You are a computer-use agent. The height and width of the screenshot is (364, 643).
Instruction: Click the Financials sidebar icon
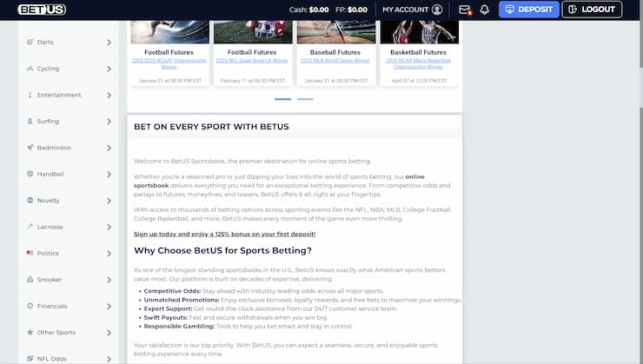pos(30,306)
